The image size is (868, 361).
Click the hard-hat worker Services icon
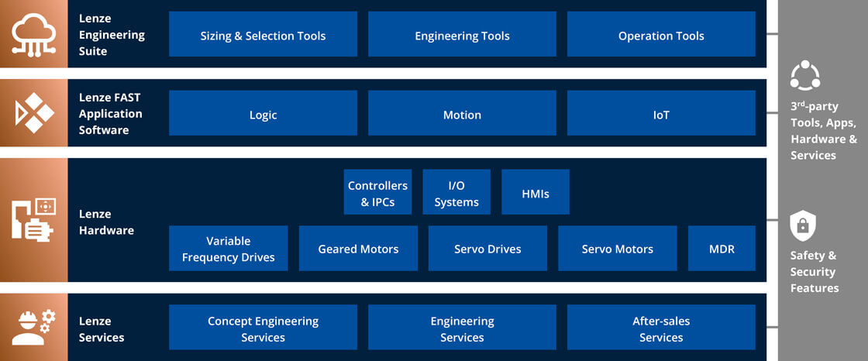34,328
